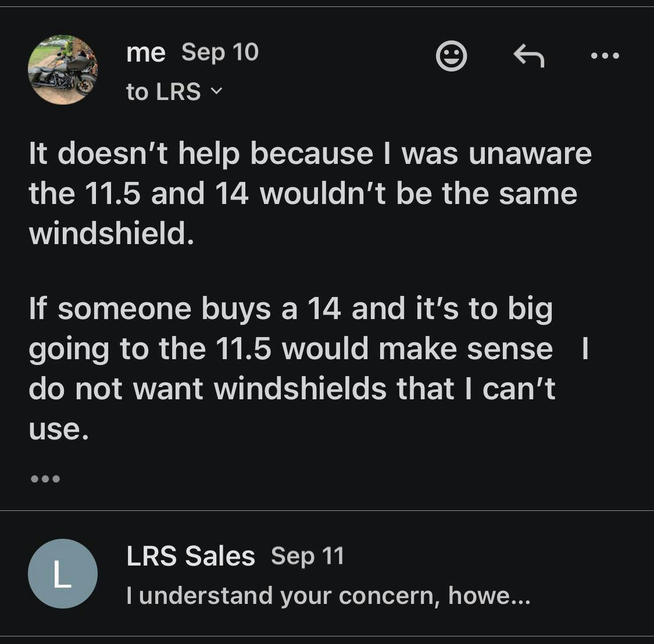Viewport: 654px width, 644px height.
Task: Reply using the curved arrow icon
Action: tap(528, 56)
